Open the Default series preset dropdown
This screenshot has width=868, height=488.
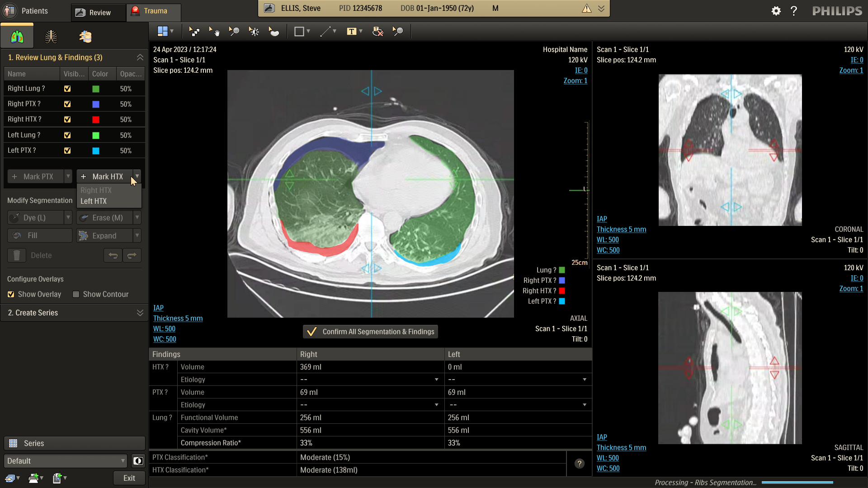[x=65, y=461]
